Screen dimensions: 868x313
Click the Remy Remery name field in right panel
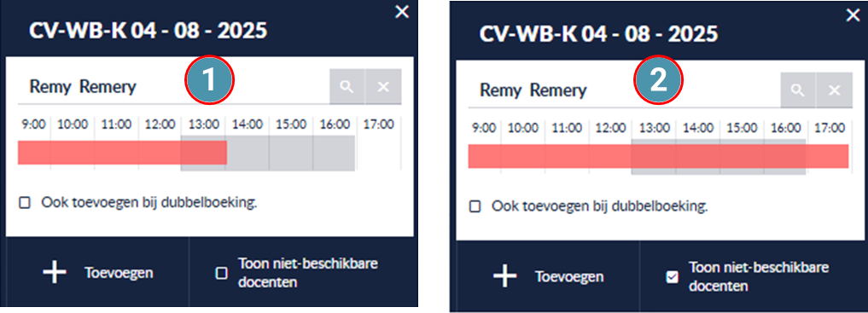[624, 90]
